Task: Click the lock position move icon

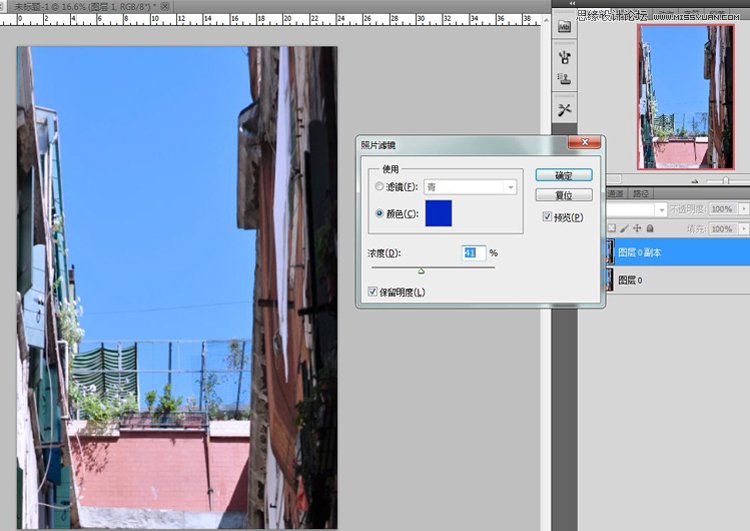Action: pyautogui.click(x=637, y=229)
